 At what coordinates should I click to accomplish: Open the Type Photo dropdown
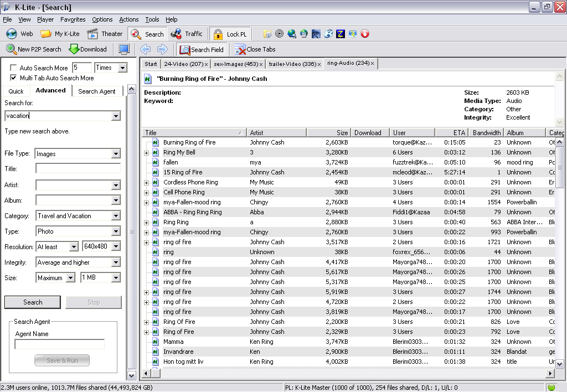(116, 231)
